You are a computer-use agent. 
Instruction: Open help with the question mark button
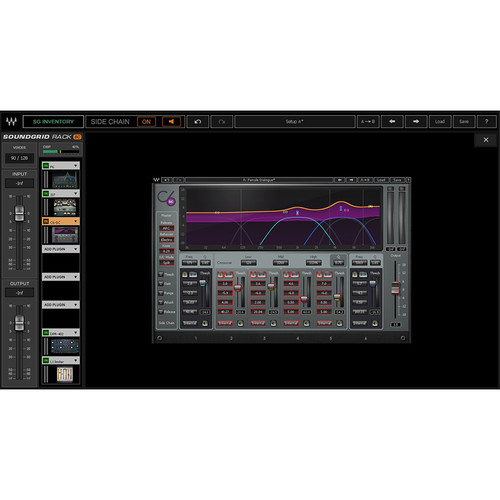487,122
